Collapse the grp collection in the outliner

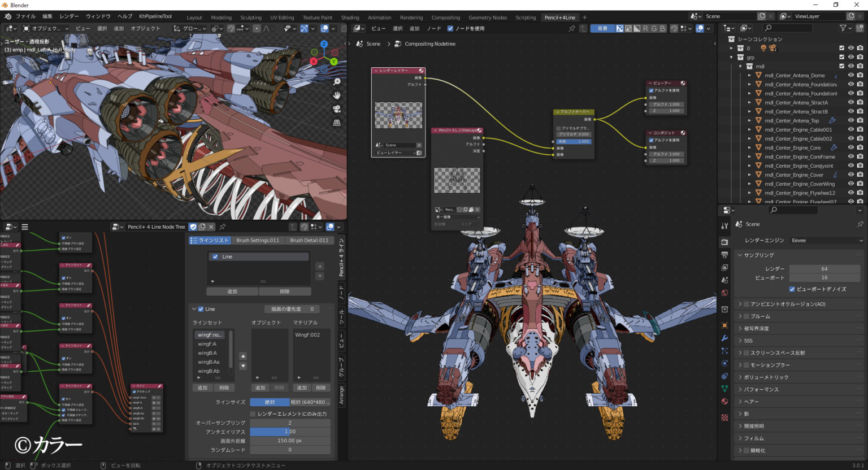click(x=731, y=57)
